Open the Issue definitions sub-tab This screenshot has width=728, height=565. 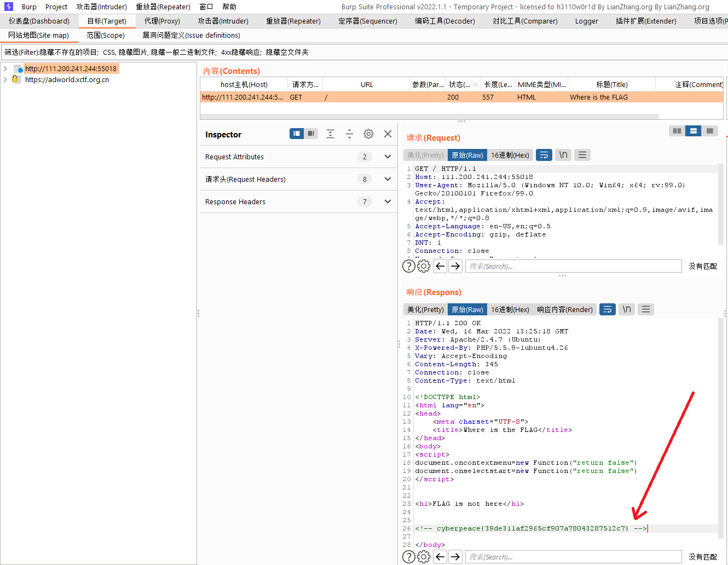191,35
